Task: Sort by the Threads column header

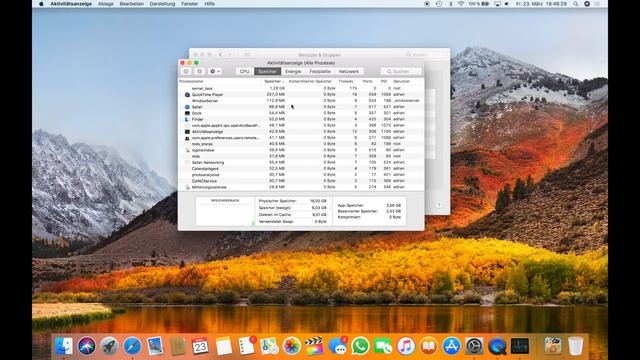Action: pyautogui.click(x=346, y=82)
